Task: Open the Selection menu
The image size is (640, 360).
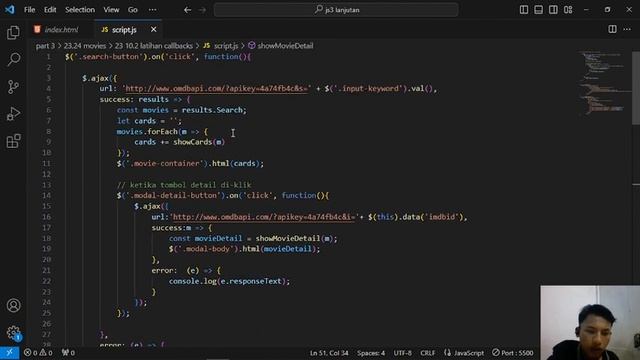Action: (x=80, y=10)
